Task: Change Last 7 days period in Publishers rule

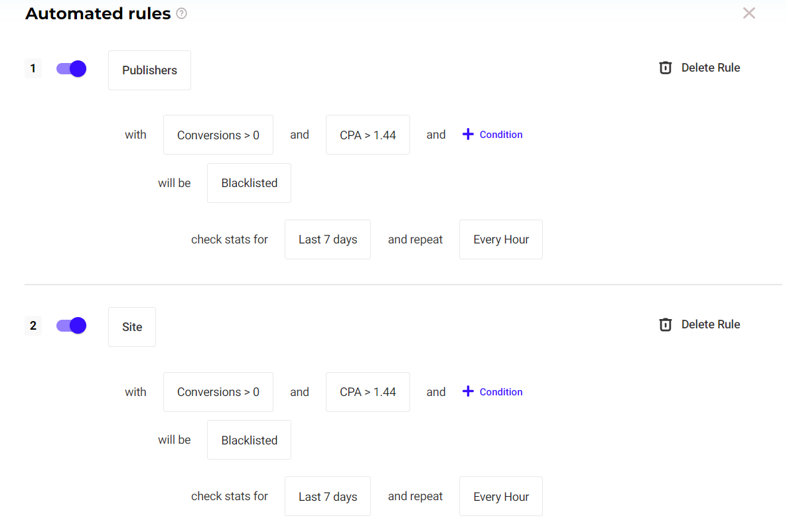Action: pos(328,239)
